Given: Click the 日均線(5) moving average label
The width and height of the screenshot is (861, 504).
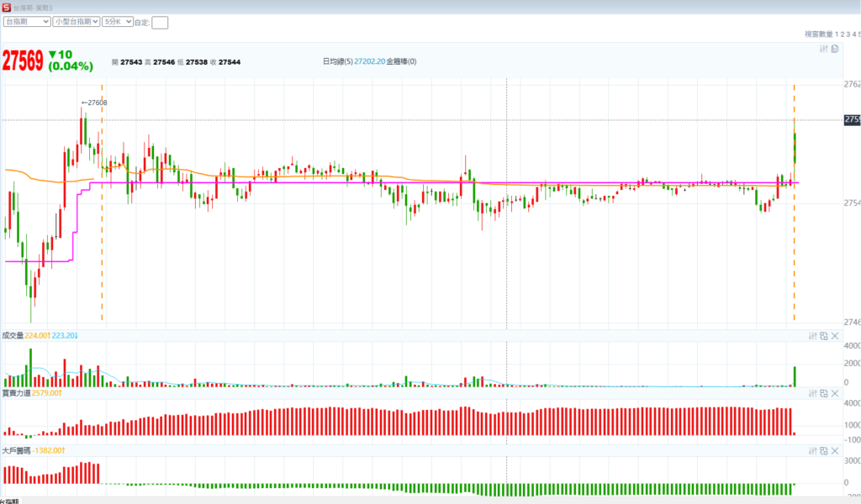Looking at the screenshot, I should point(337,61).
